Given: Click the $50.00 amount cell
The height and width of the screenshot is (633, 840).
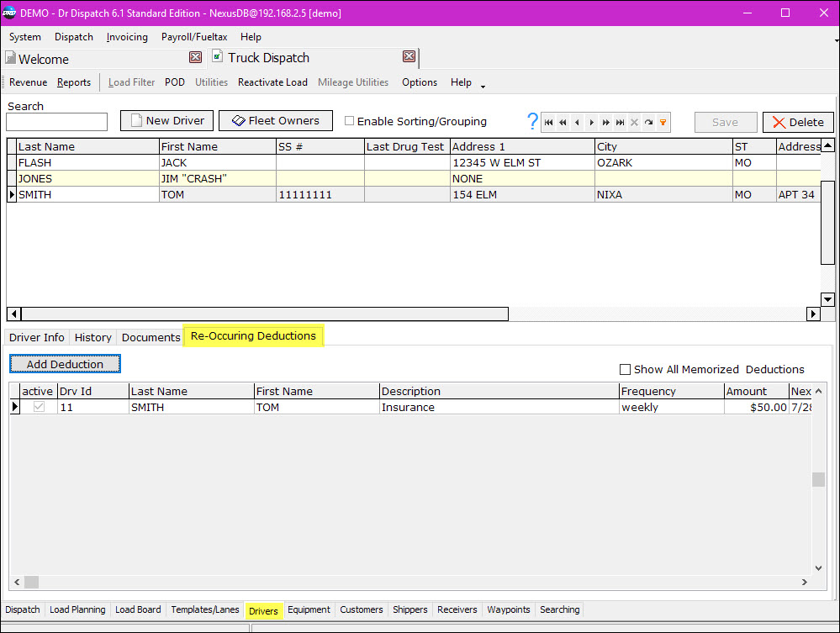Looking at the screenshot, I should point(757,407).
